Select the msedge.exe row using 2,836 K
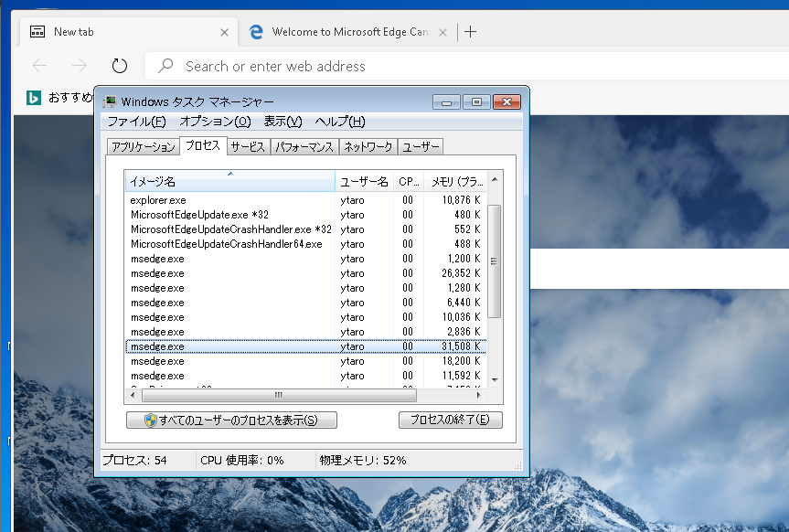Screen dimensions: 789x532 (x=305, y=331)
